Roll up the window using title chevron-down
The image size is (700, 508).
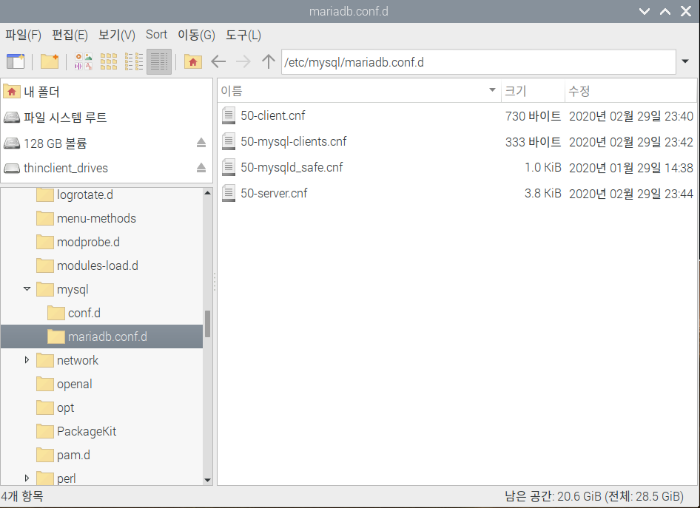644,11
